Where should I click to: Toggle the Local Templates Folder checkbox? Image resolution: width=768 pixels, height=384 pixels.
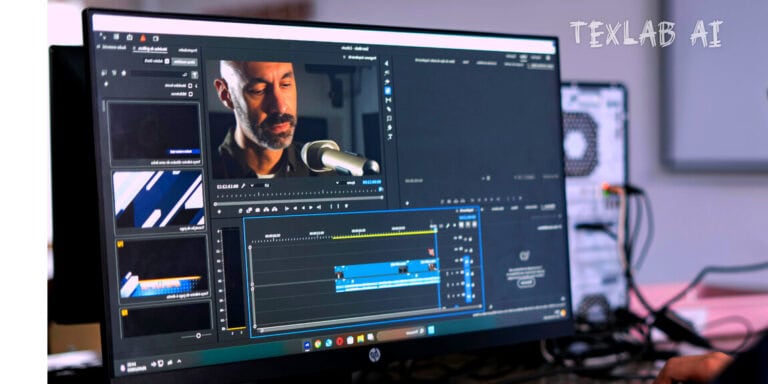click(x=191, y=85)
